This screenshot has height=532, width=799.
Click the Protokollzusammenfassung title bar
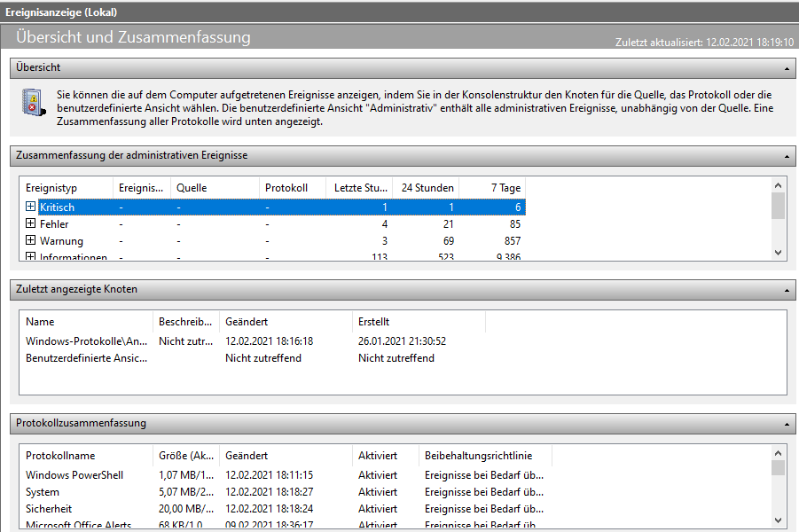click(x=403, y=424)
